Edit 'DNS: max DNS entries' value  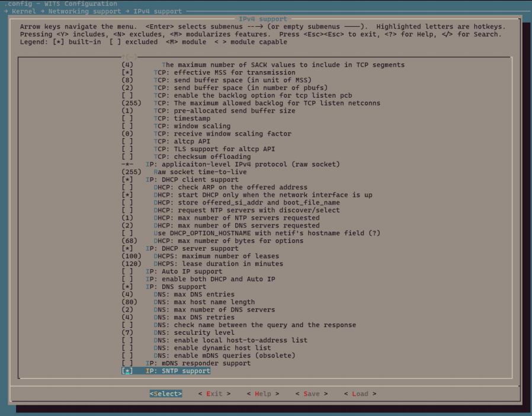[178, 294]
